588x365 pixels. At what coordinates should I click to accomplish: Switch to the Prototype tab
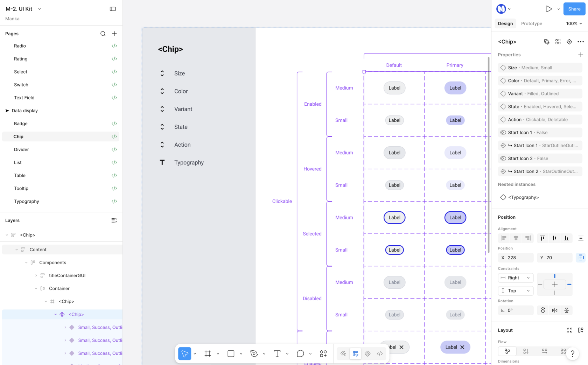pos(532,23)
